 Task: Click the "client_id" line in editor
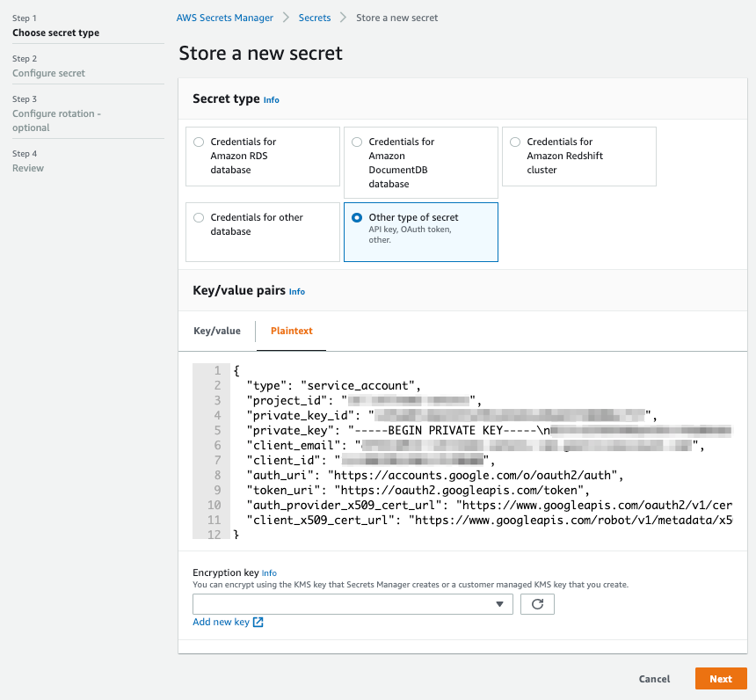tap(371, 461)
